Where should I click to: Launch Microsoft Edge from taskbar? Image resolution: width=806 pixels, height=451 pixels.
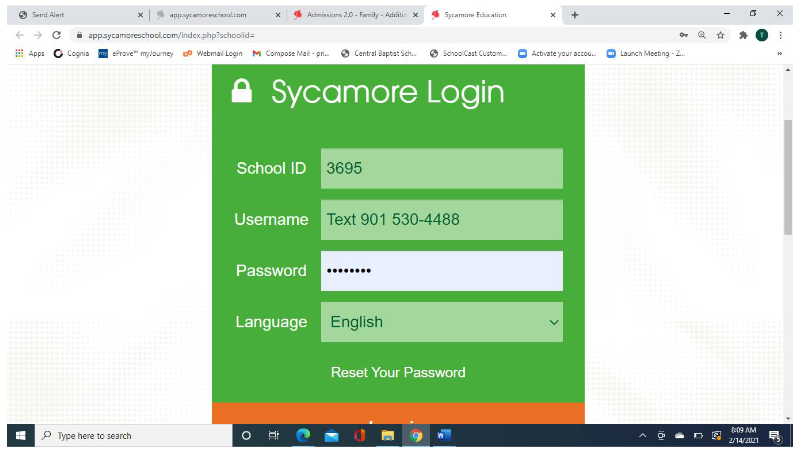pos(303,436)
